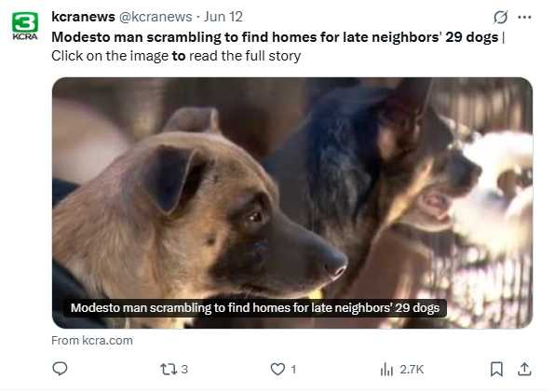The width and height of the screenshot is (555, 392).
Task: Click the headline caption overlay on the image
Action: click(x=255, y=308)
